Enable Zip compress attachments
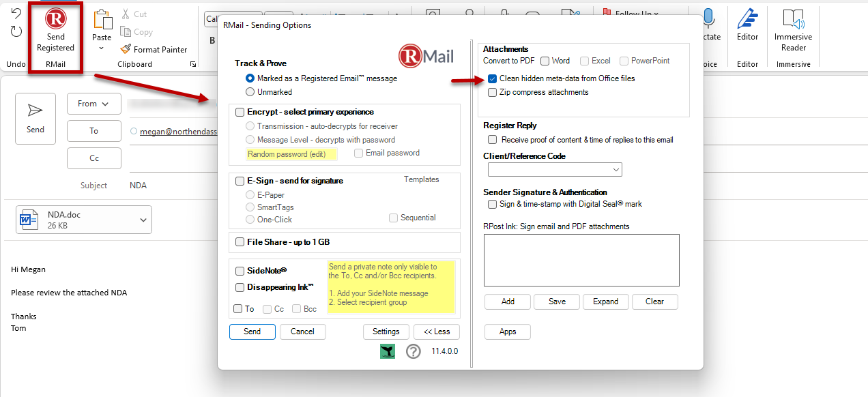The width and height of the screenshot is (868, 397). [493, 92]
